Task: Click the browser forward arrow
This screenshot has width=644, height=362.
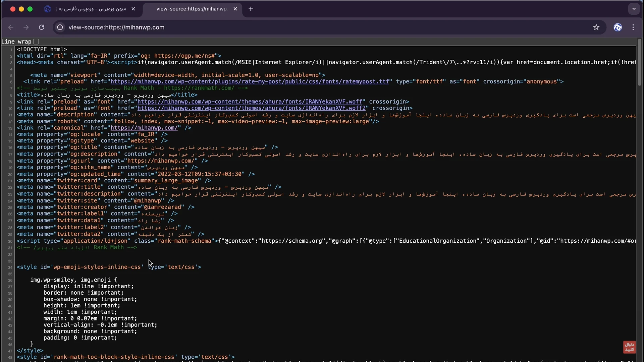Action: click(26, 27)
